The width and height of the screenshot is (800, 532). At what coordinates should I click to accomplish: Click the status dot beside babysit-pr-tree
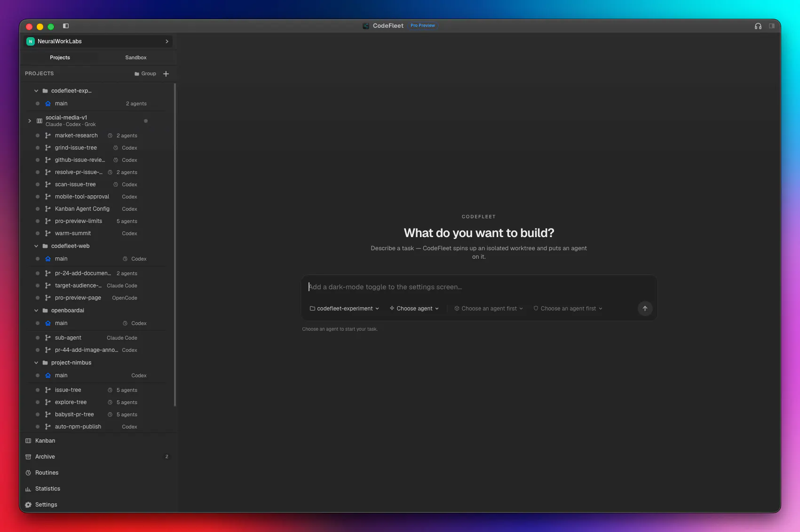[x=38, y=414]
